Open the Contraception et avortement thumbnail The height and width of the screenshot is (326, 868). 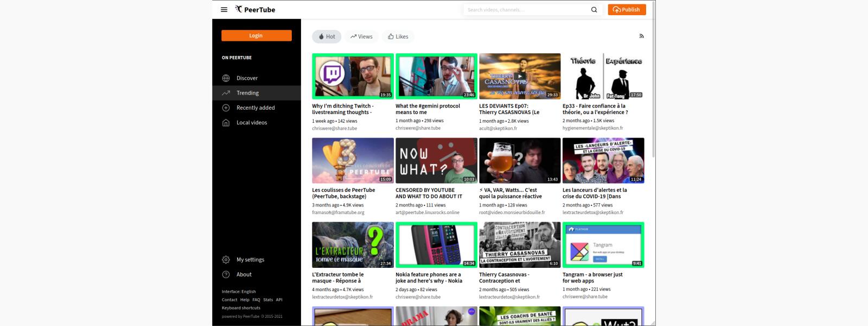click(x=520, y=244)
